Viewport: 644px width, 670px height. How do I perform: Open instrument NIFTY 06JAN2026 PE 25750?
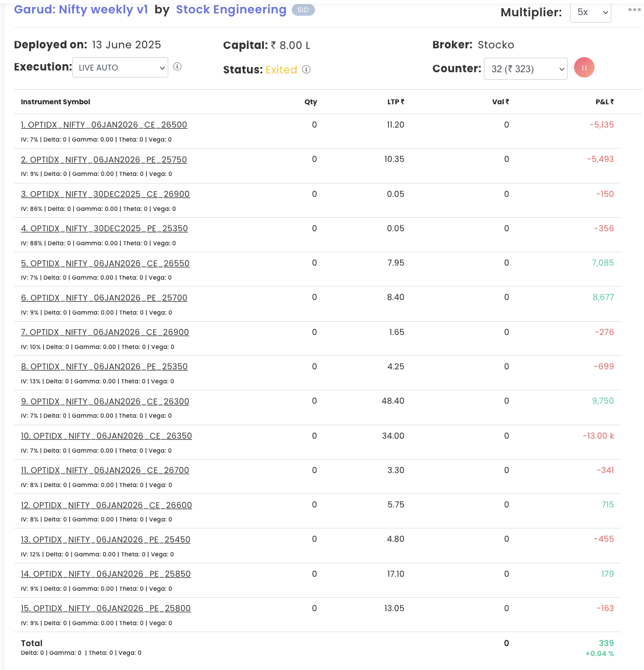coord(104,160)
